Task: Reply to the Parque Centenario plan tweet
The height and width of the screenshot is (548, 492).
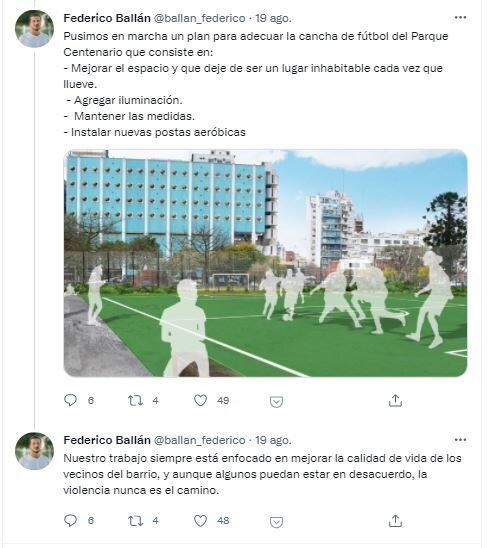Action: tap(71, 400)
